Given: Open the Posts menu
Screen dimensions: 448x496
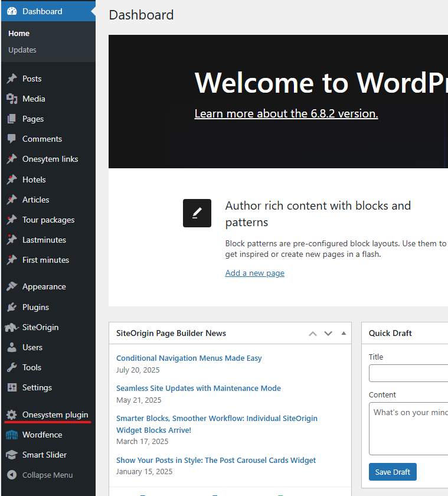Looking at the screenshot, I should pyautogui.click(x=48, y=79).
